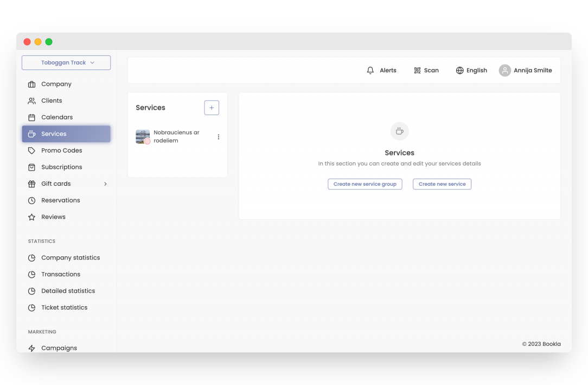Open Calendars from the sidebar

(x=56, y=117)
